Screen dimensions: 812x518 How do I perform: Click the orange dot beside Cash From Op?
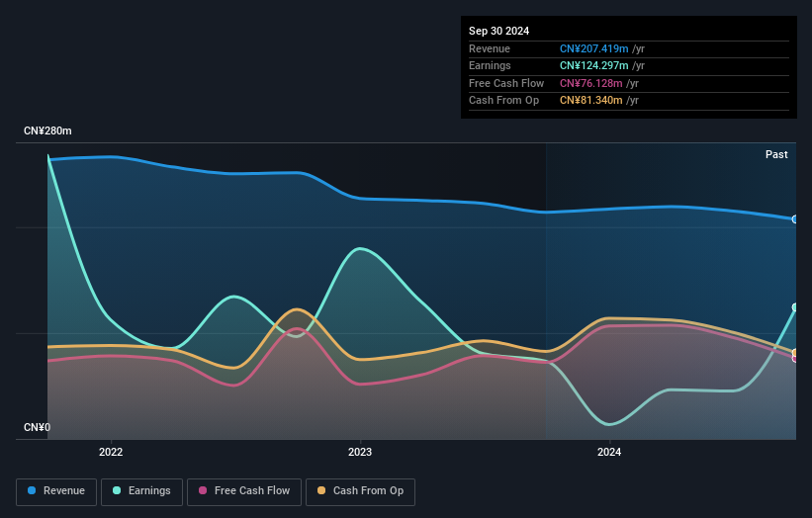(x=321, y=491)
